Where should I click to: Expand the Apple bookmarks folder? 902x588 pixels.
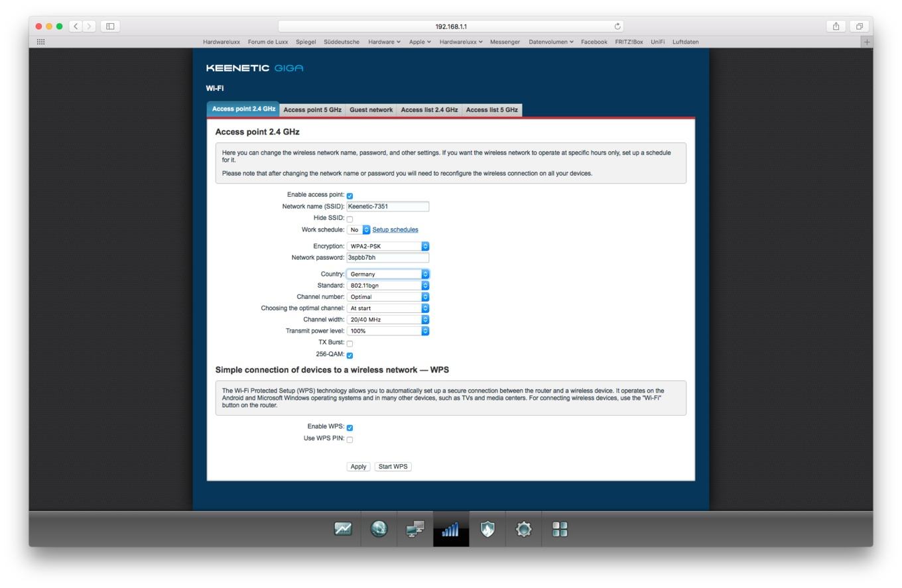pyautogui.click(x=420, y=42)
